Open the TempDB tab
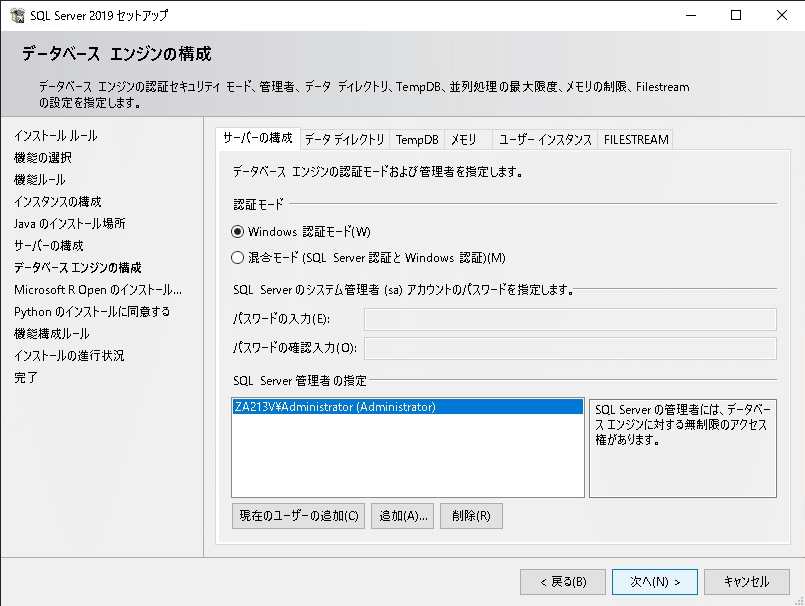 [x=417, y=140]
